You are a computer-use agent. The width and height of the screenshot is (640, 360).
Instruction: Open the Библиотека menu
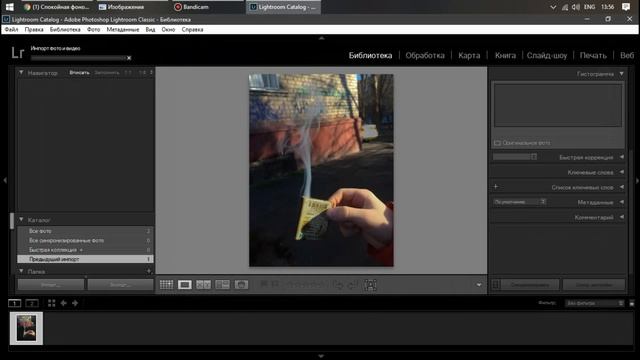65,29
